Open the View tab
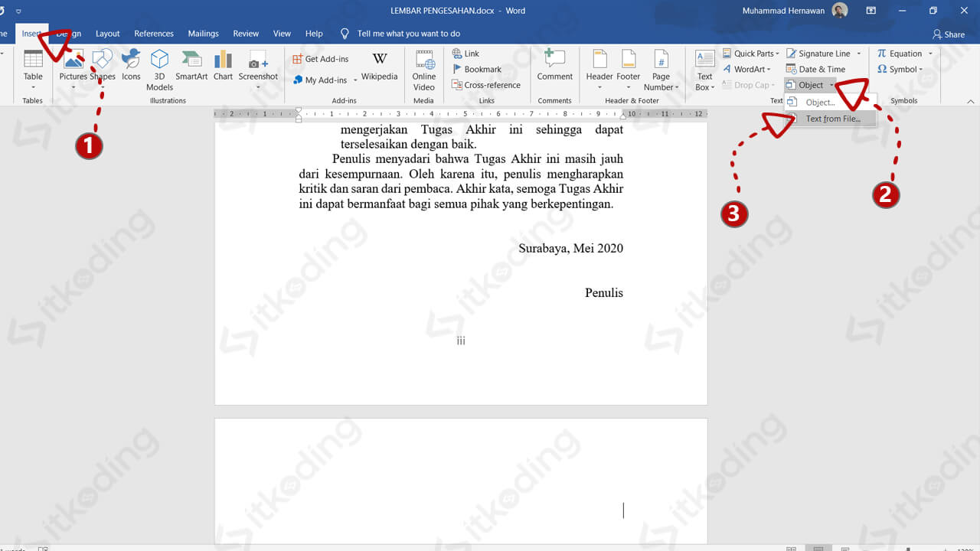The width and height of the screenshot is (980, 551). pos(282,34)
